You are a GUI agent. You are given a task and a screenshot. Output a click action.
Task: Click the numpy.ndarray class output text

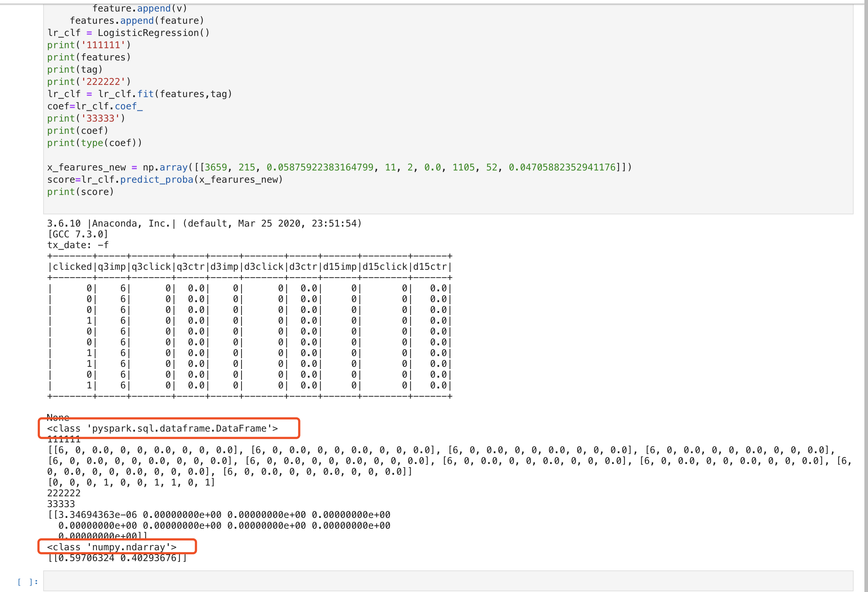pos(111,547)
